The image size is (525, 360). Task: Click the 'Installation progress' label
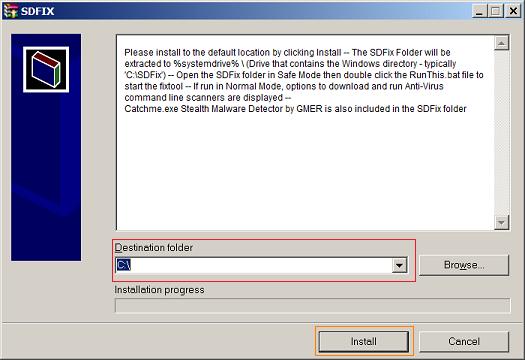pos(159,290)
